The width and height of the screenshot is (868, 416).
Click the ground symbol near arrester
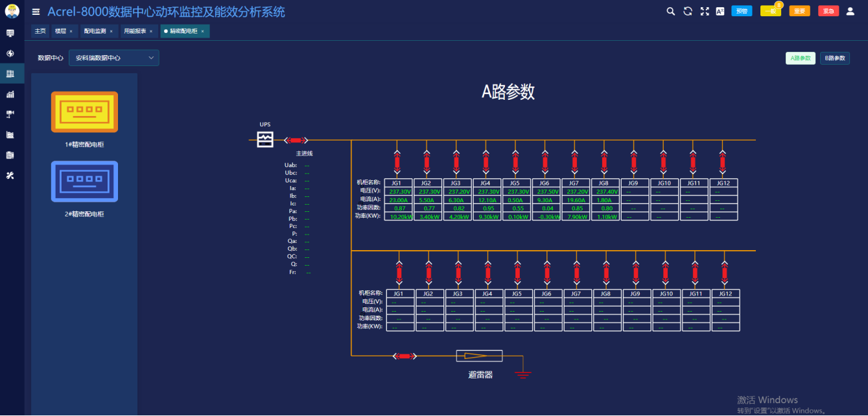coord(523,374)
